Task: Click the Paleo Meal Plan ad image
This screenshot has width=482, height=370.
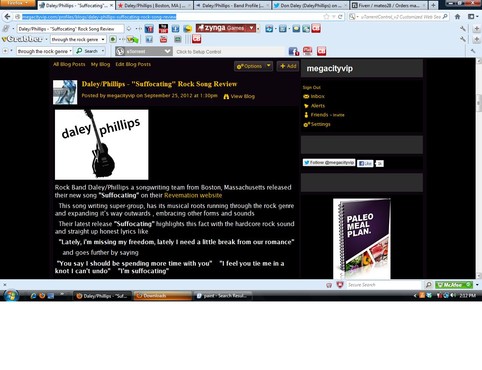Action: click(362, 239)
